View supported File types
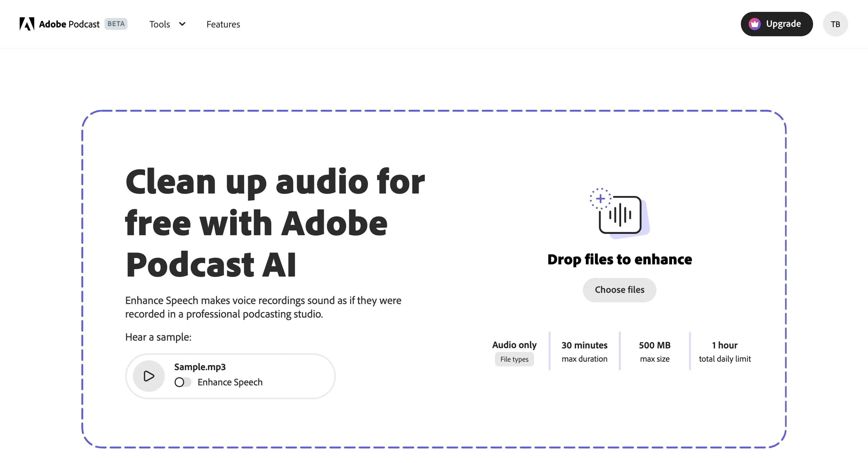Screen dimensions: 868x463 point(514,359)
